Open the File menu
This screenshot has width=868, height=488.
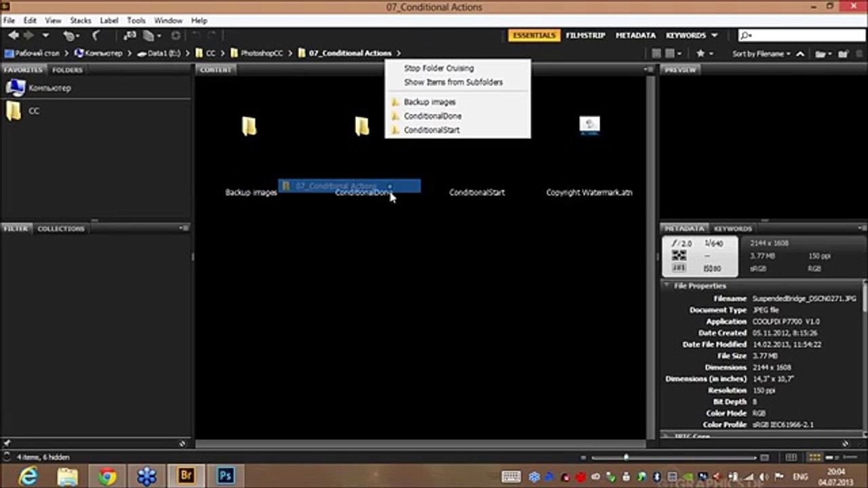9,20
